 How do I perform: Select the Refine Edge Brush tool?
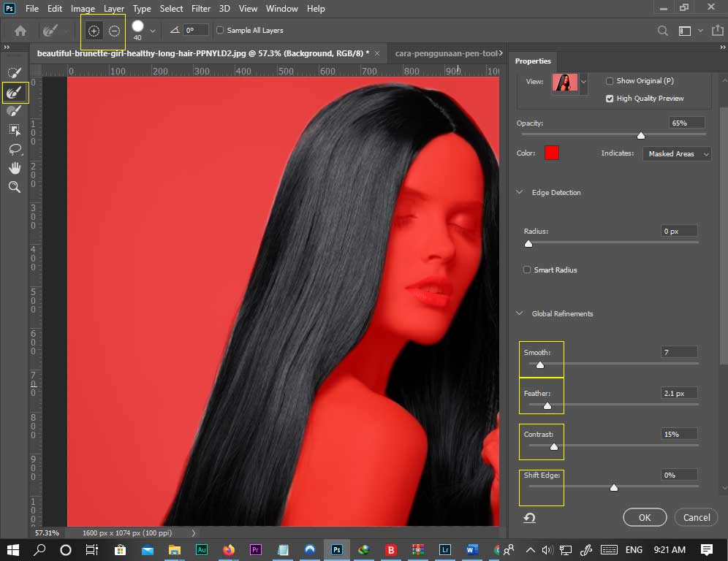pyautogui.click(x=15, y=92)
